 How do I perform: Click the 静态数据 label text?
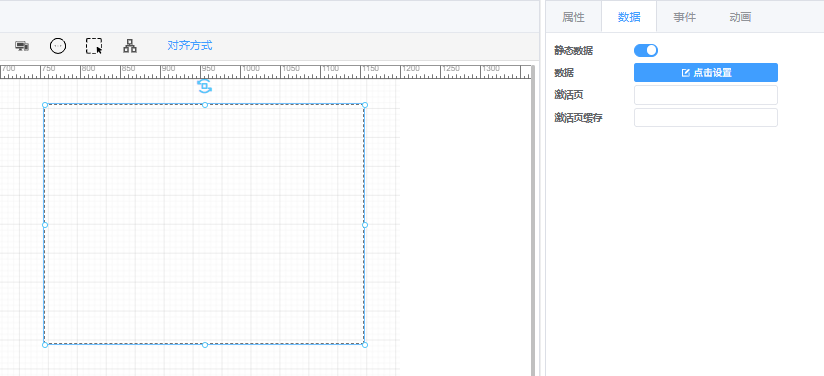click(x=574, y=51)
